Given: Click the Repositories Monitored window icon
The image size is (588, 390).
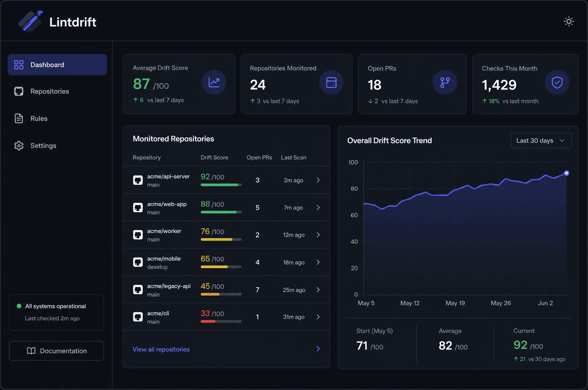Looking at the screenshot, I should coord(331,83).
